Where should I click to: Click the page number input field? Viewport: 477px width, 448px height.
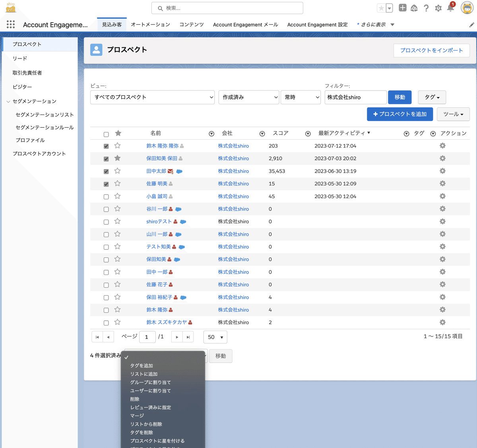147,337
